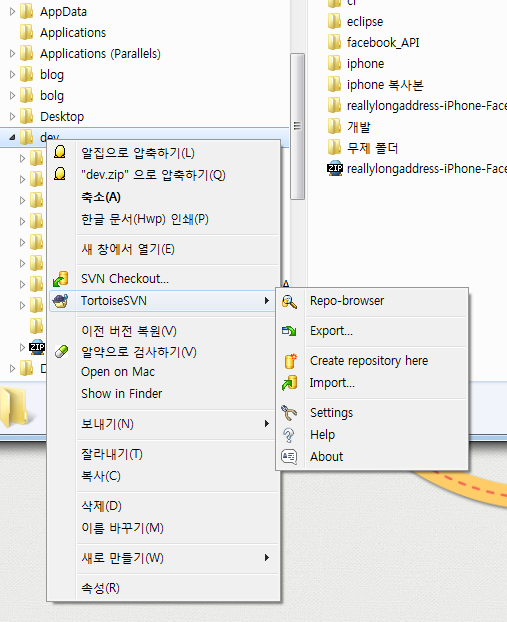The height and width of the screenshot is (622, 507).
Task: Select 축소(A) menu item
Action: click(163, 197)
